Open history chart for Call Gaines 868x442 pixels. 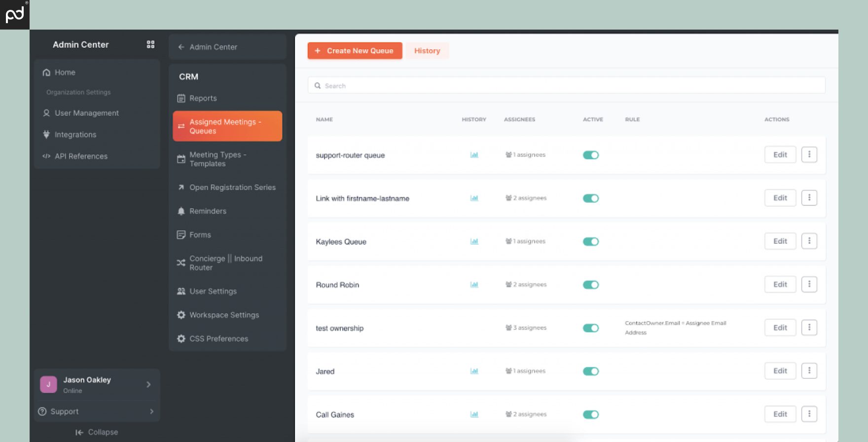474,414
